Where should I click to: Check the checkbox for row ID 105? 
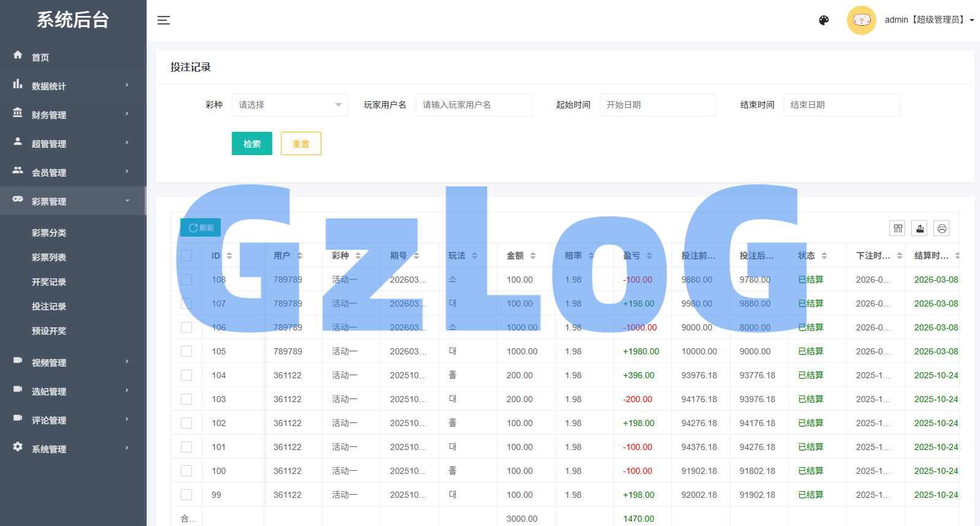point(186,351)
